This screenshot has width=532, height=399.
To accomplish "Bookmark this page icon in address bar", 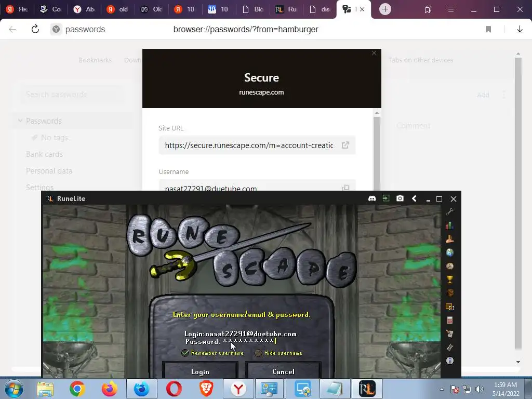I will point(488,29).
